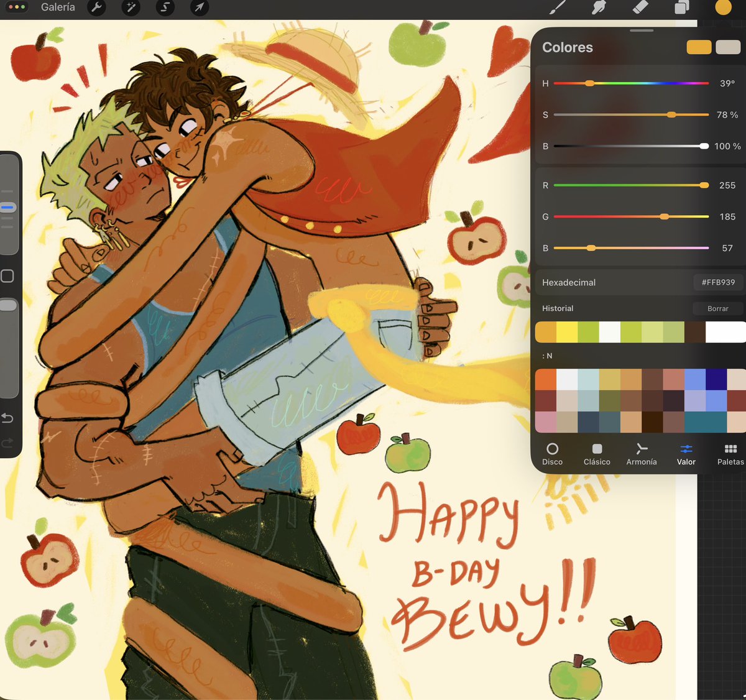Image resolution: width=746 pixels, height=700 pixels.
Task: Return to Galería
Action: pyautogui.click(x=58, y=7)
